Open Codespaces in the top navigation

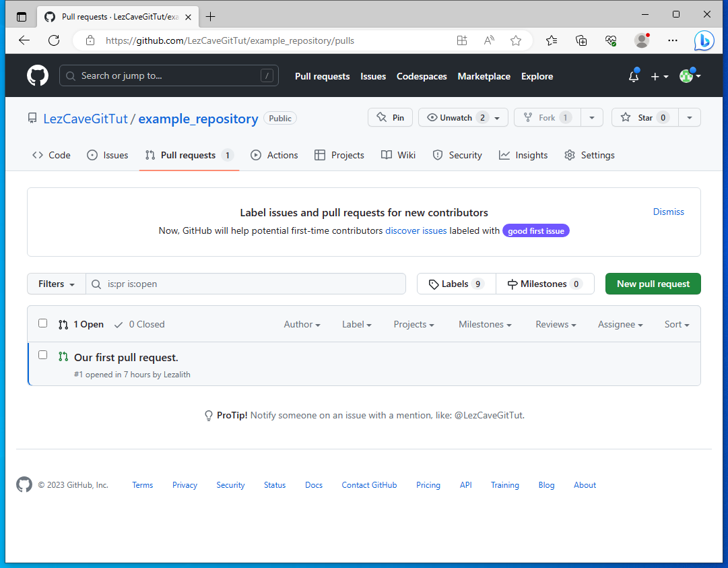[422, 76]
